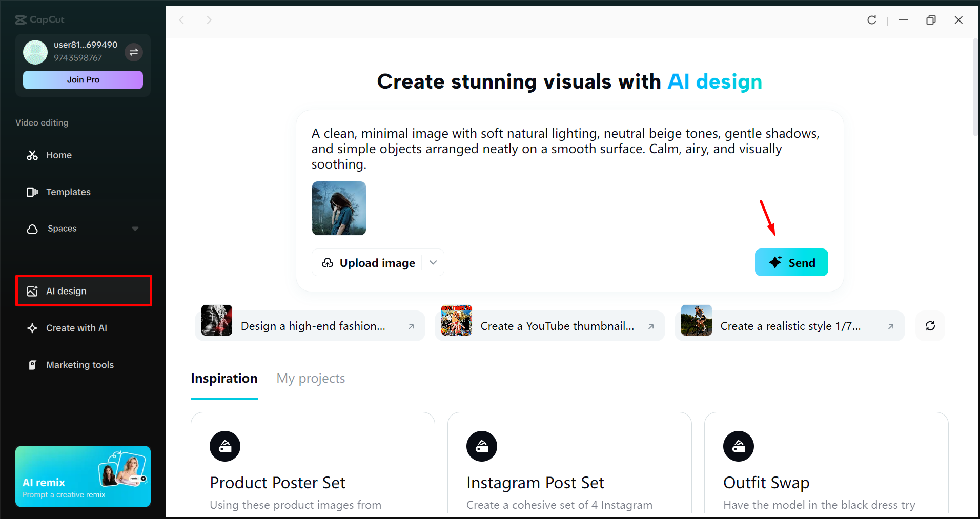Select the Inspiration tab
Image resolution: width=980 pixels, height=519 pixels.
pyautogui.click(x=224, y=378)
